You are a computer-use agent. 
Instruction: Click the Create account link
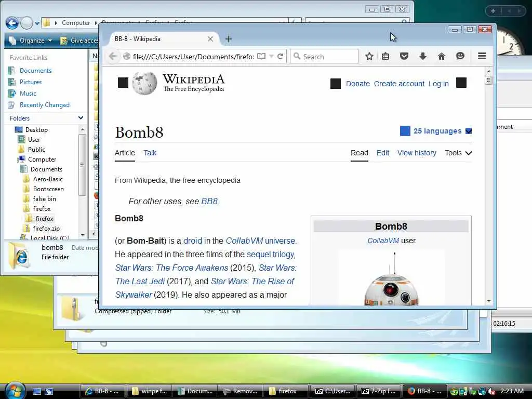(399, 84)
